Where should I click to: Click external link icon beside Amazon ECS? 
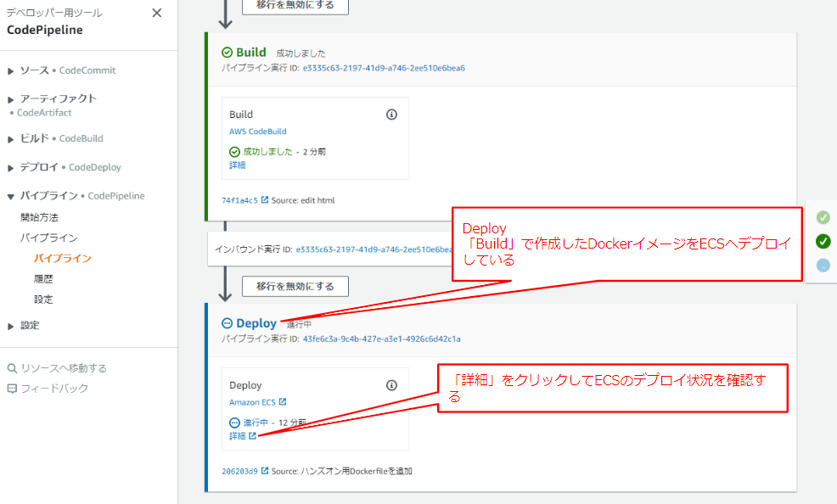283,401
